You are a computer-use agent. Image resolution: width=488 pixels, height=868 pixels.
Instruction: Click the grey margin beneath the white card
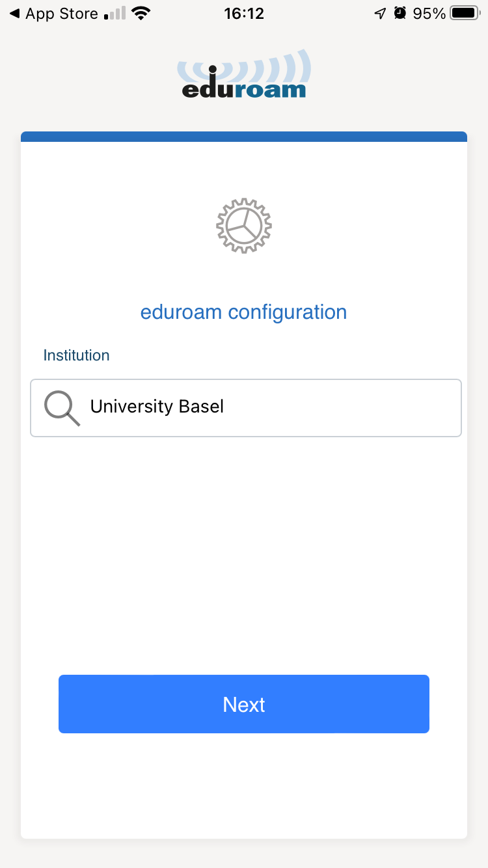coord(244,854)
